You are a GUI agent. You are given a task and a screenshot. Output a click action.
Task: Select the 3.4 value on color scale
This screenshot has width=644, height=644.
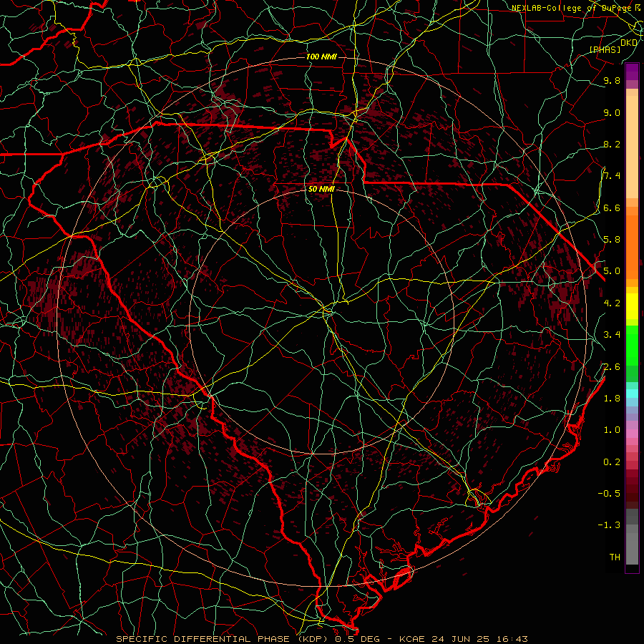coord(612,334)
